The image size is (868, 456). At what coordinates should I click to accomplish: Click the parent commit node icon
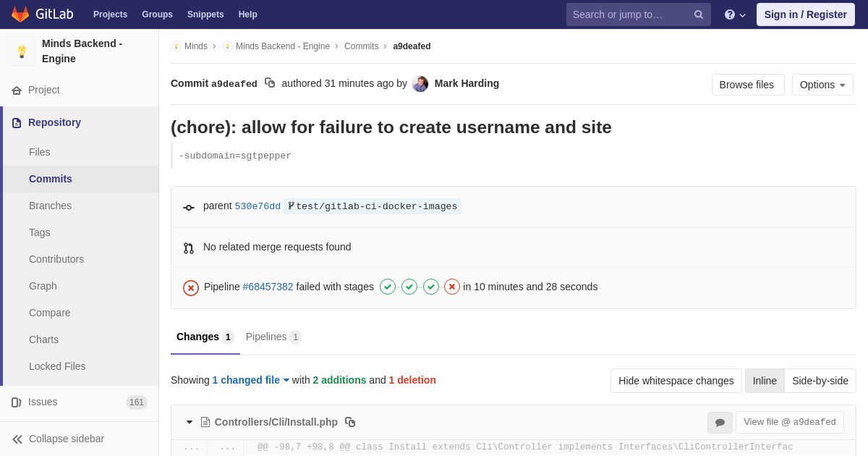click(x=189, y=208)
